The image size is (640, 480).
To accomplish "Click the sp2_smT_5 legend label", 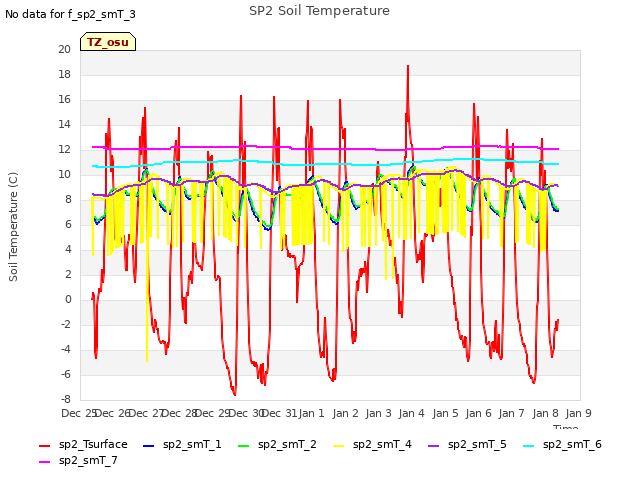I will pos(477,444).
